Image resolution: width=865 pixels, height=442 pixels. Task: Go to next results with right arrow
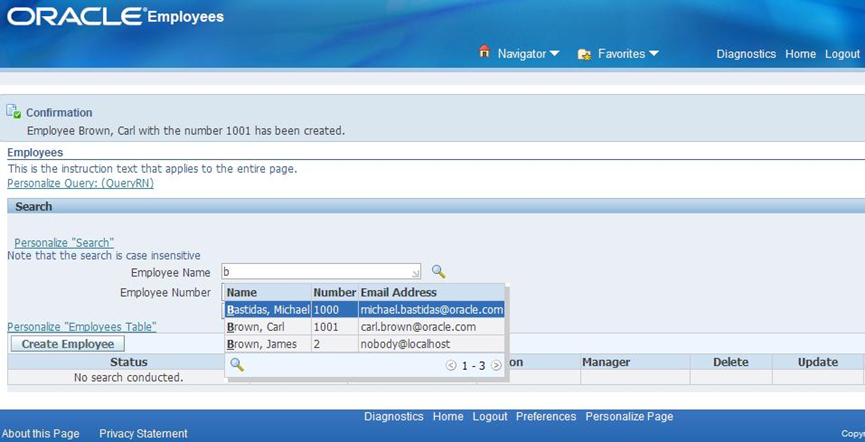(x=496, y=365)
